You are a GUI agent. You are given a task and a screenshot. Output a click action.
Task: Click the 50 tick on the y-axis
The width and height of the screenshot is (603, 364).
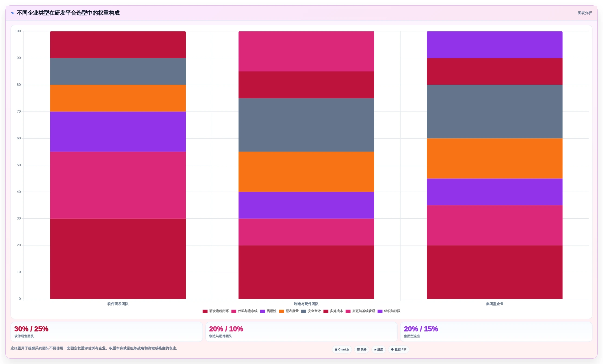(x=19, y=165)
